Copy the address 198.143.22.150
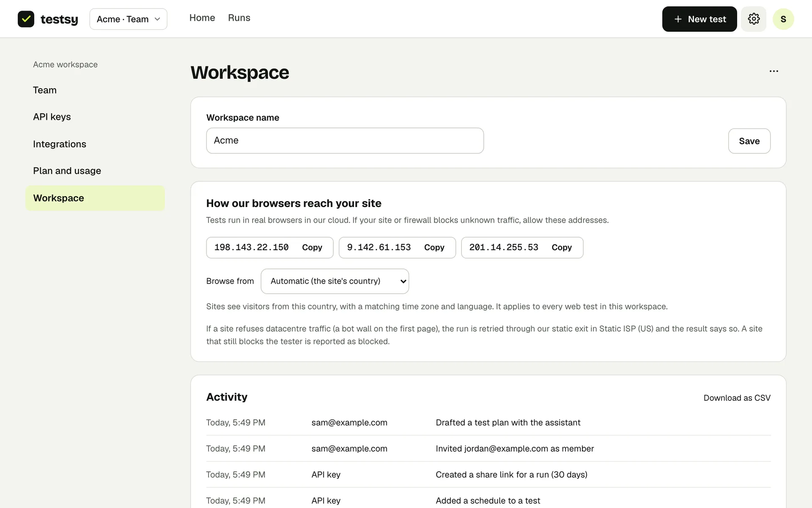Viewport: 812px width, 508px height. tap(312, 248)
